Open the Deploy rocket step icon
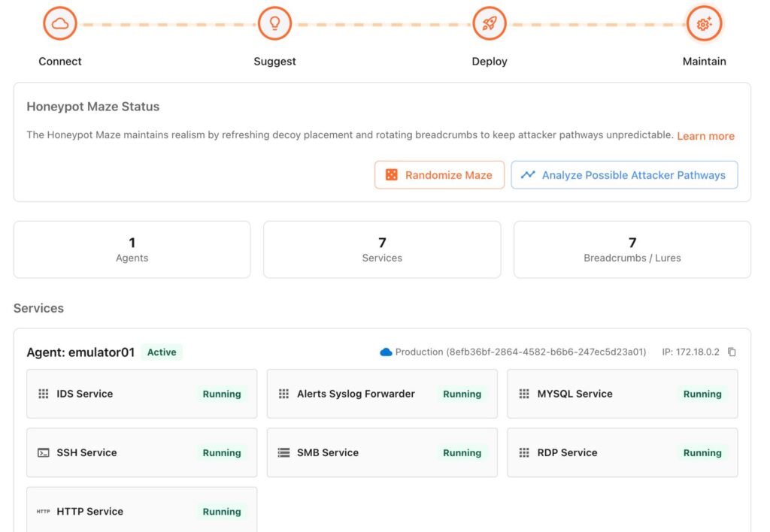 (x=490, y=24)
